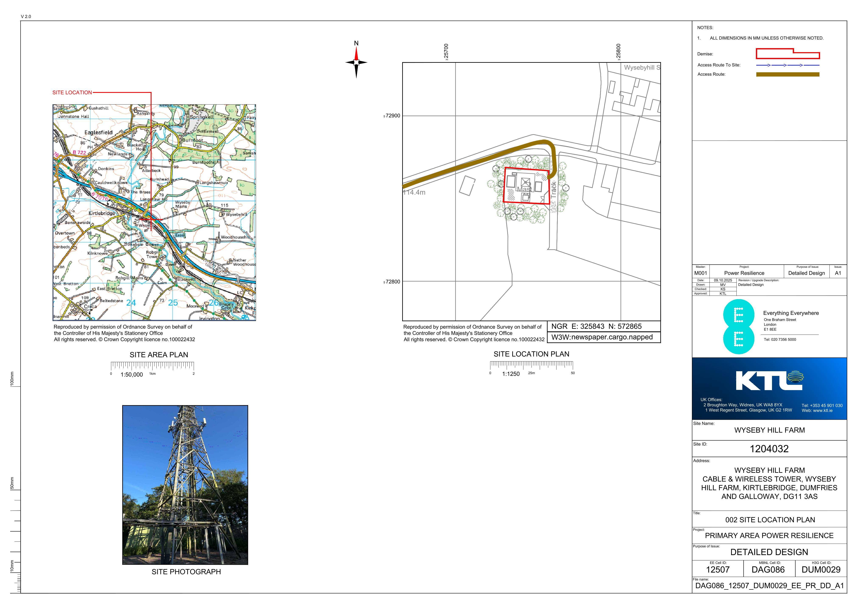Image resolution: width=868 pixels, height=614 pixels.
Task: Select the brown Access Route legend bar
Action: point(787,75)
